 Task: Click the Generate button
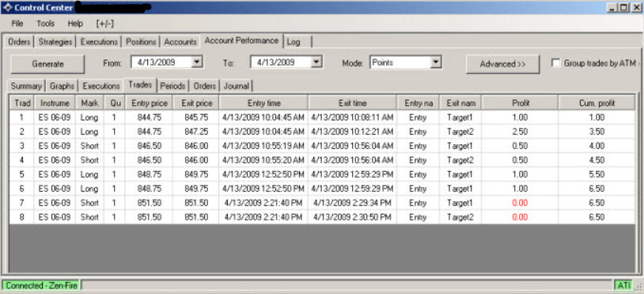click(47, 63)
